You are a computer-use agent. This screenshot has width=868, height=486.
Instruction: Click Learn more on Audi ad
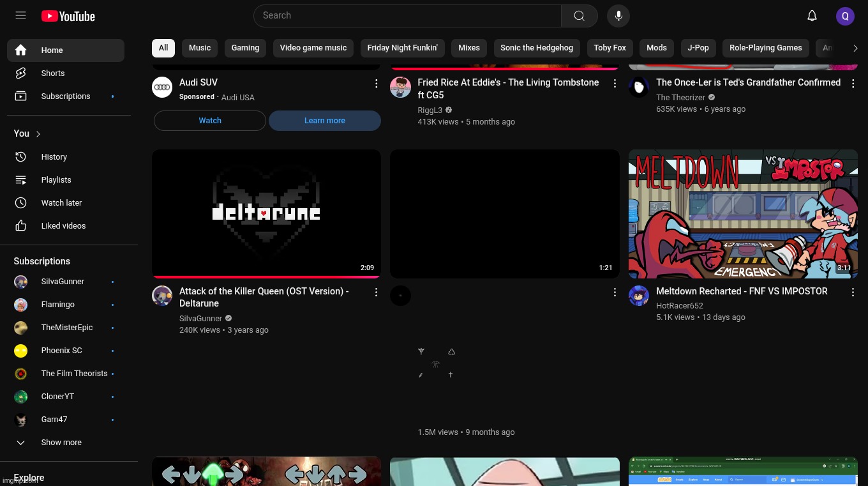[x=325, y=121]
